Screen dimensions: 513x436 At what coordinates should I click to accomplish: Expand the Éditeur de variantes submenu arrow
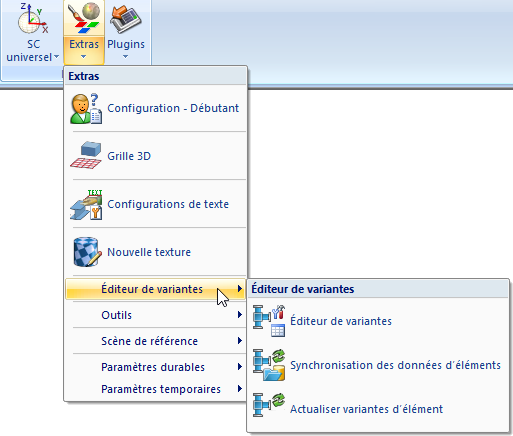pyautogui.click(x=240, y=289)
